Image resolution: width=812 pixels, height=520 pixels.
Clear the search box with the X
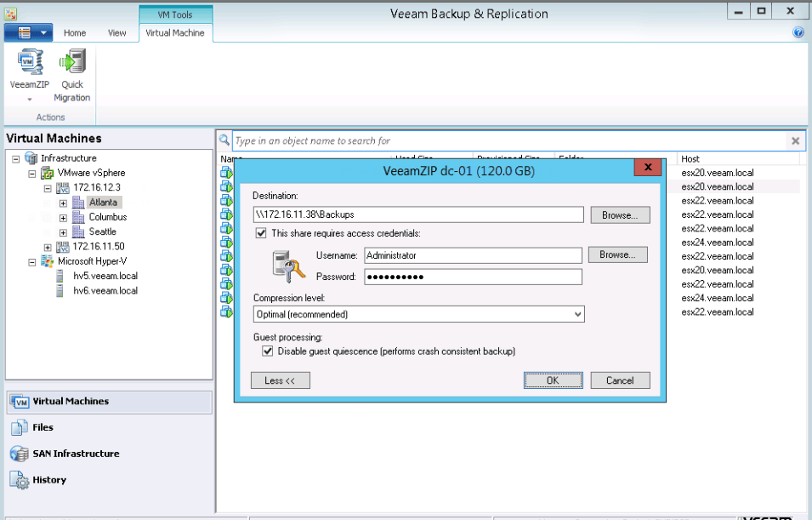tap(796, 140)
